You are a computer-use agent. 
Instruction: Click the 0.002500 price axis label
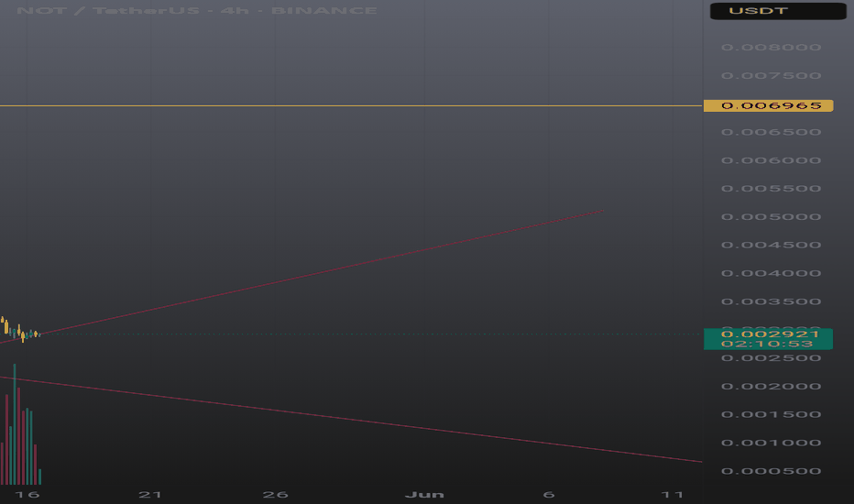pos(772,358)
